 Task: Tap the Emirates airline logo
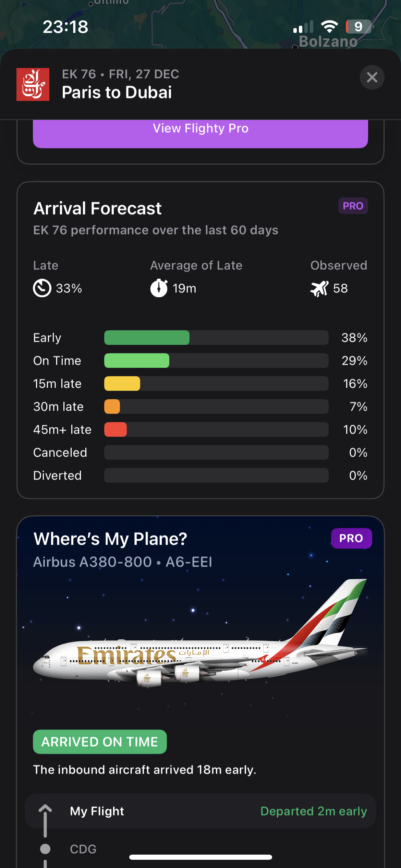pos(33,84)
